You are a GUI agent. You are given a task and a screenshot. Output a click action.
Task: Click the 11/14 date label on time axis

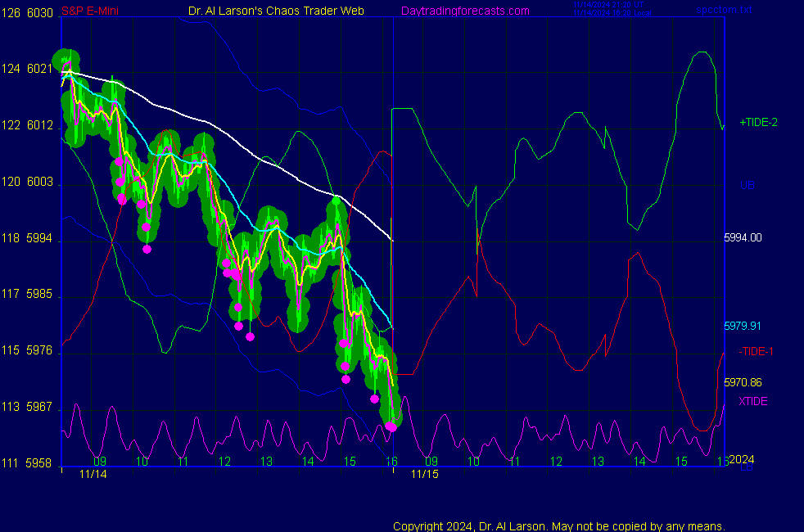click(93, 474)
